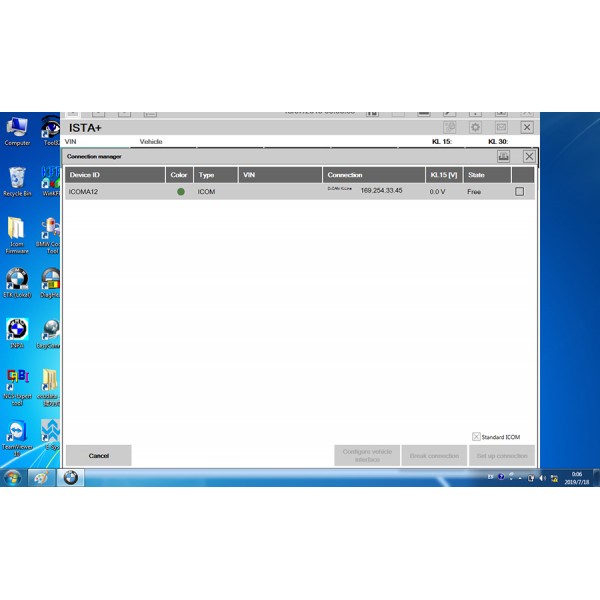This screenshot has width=600, height=600.
Task: Click the green color indicator dot
Action: [181, 192]
